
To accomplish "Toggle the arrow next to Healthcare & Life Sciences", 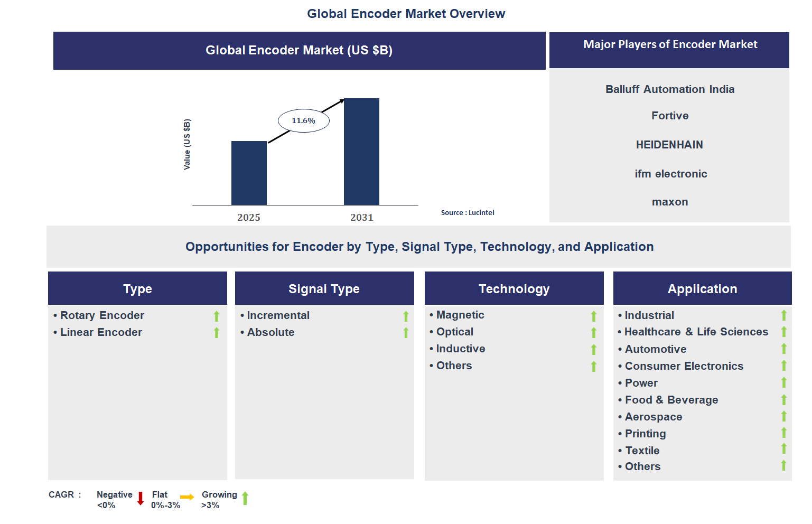I will 783,332.
